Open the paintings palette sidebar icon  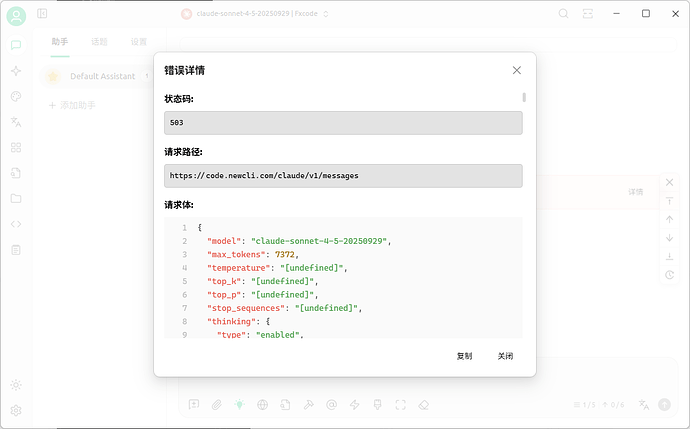16,96
